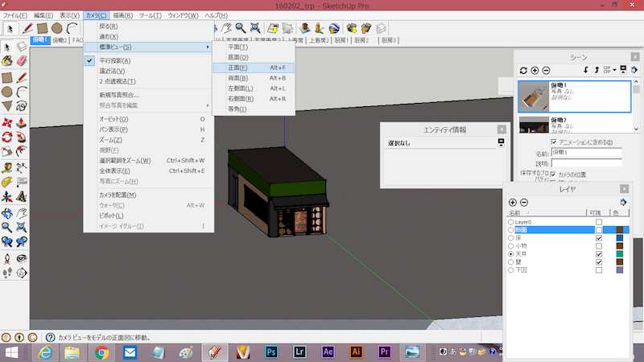Select the Tape Measure tool
This screenshot has width=644, height=362.
click(7, 167)
